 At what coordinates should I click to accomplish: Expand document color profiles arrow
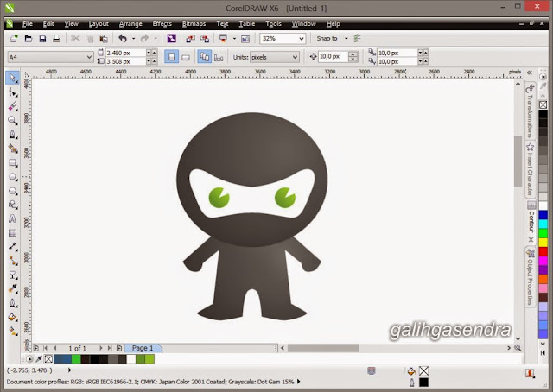point(299,382)
